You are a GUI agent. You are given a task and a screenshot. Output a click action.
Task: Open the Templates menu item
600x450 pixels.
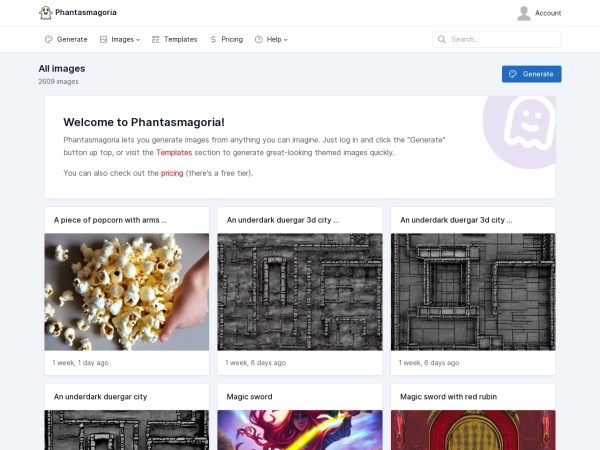[180, 39]
